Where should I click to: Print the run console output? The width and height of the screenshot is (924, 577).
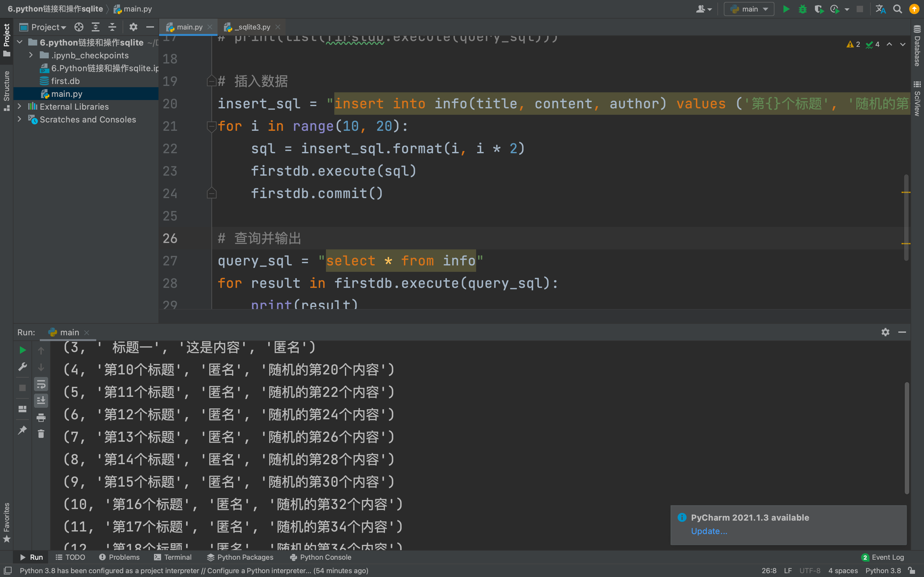[41, 417]
